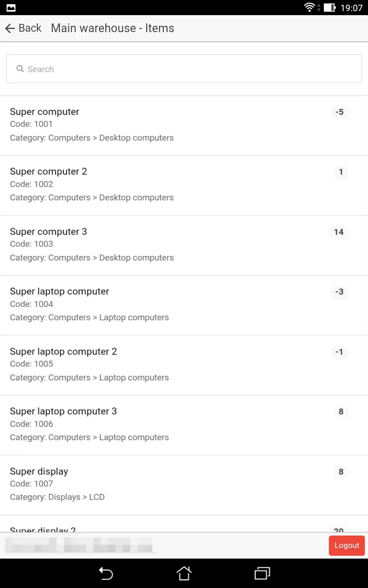
Task: Open the Super display item
Action: click(138, 485)
